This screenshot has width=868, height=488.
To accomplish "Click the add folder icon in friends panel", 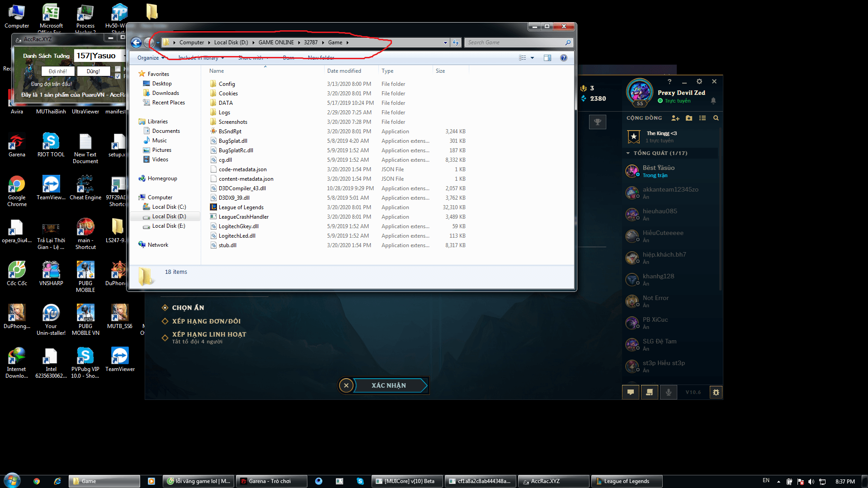I will pyautogui.click(x=689, y=118).
